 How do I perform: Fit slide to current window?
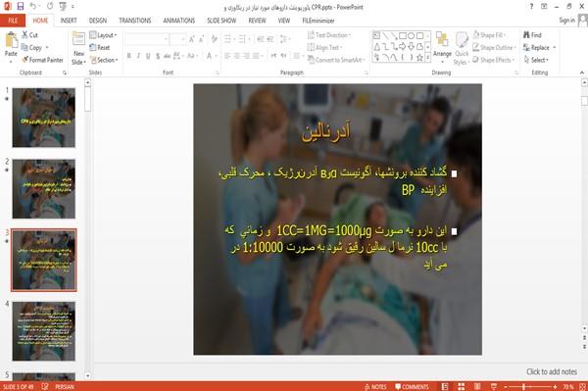click(x=582, y=386)
